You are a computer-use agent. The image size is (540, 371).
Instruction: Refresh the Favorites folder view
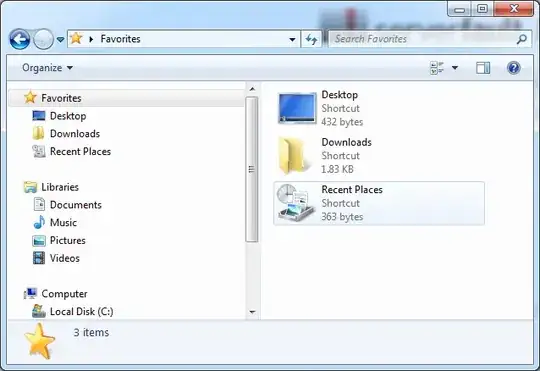click(x=311, y=39)
